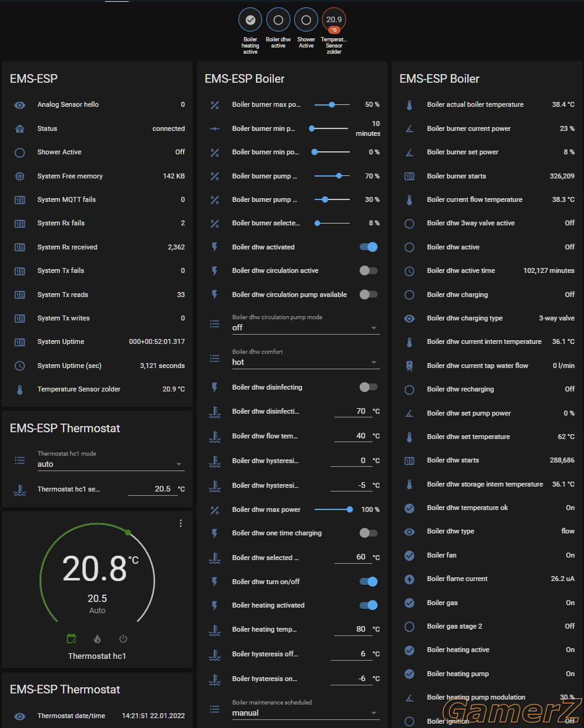Open the System Uptime row
The image size is (584, 728).
click(x=98, y=341)
